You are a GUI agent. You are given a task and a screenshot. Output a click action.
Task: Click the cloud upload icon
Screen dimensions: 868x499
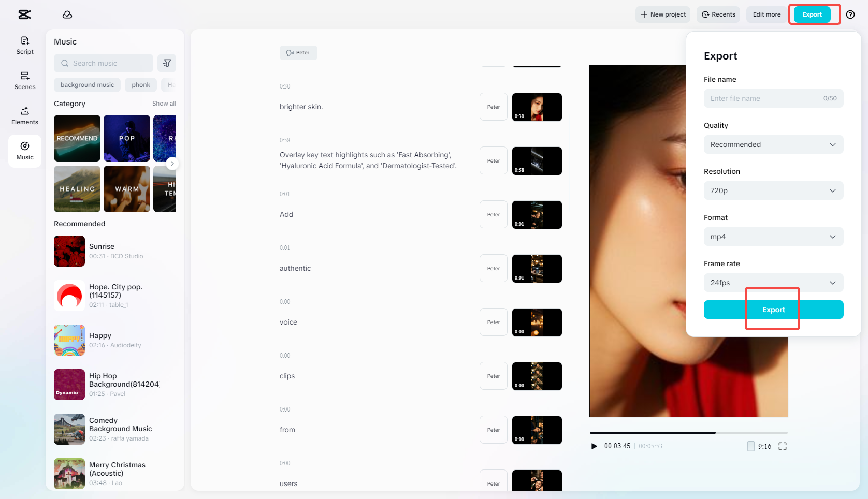(x=67, y=14)
